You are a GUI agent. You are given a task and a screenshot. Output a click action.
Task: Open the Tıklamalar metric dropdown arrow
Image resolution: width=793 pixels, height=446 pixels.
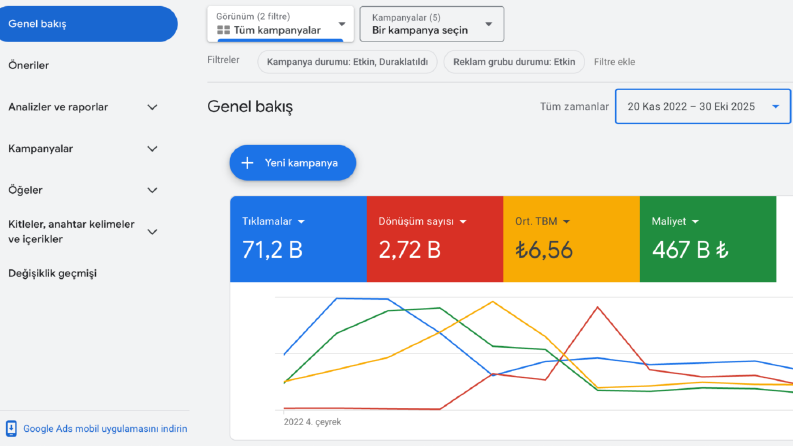pyautogui.click(x=301, y=221)
